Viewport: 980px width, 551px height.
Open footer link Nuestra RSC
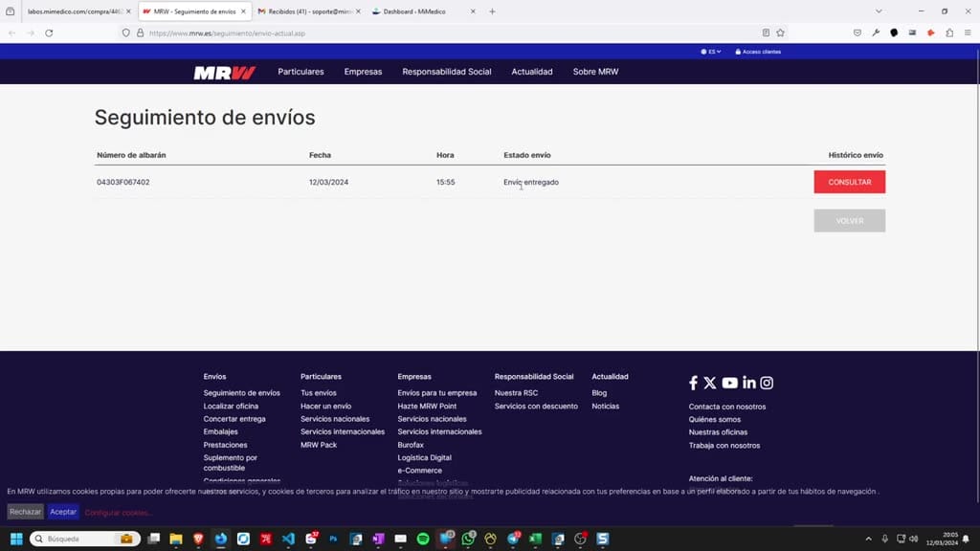click(516, 393)
